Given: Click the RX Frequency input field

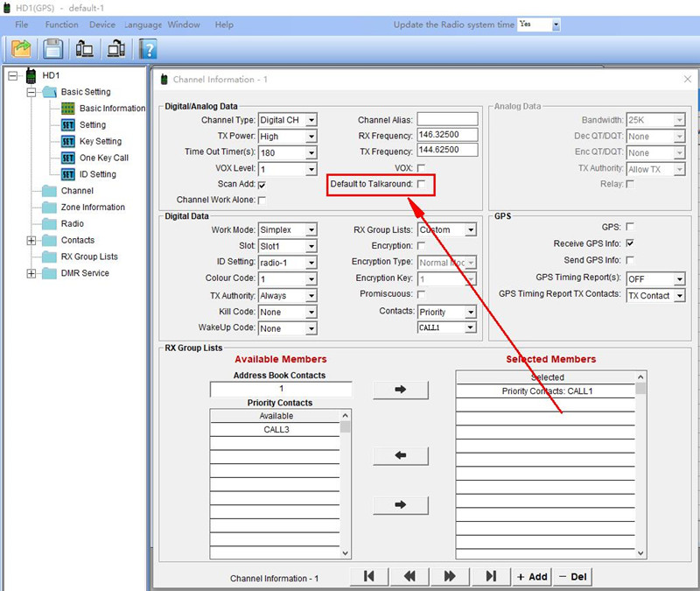Looking at the screenshot, I should point(447,135).
